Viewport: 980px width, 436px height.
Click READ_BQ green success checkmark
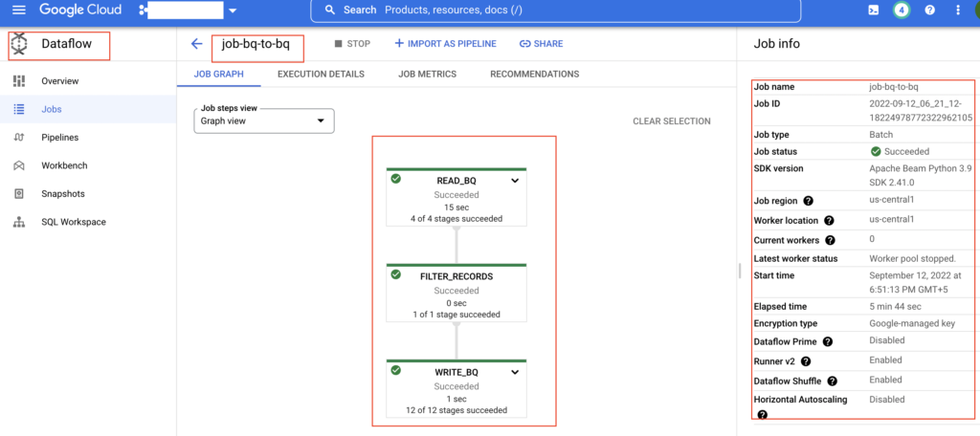tap(395, 179)
